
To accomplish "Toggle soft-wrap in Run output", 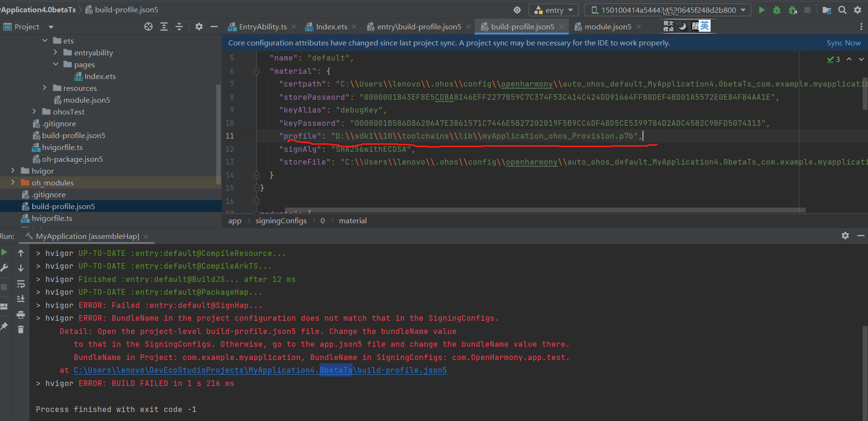I will (x=21, y=284).
